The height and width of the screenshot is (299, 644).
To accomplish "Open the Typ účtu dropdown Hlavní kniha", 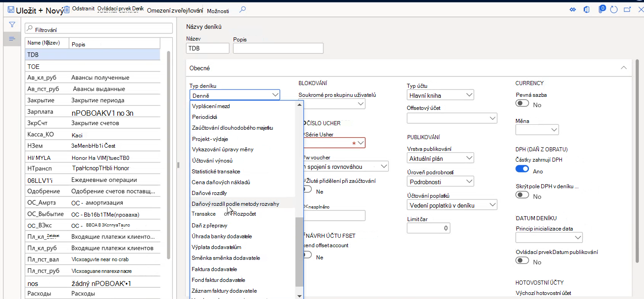I will click(x=440, y=95).
